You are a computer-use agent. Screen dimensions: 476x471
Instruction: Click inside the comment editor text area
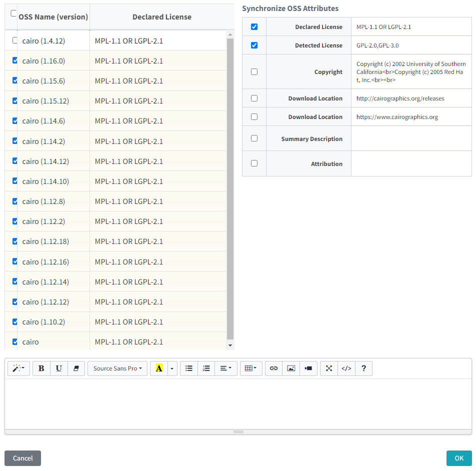point(238,403)
